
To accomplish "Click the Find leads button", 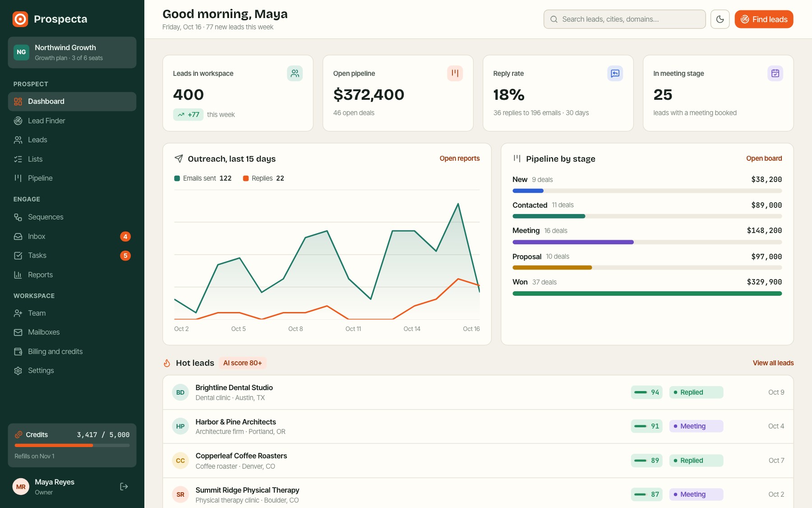I will click(x=764, y=19).
